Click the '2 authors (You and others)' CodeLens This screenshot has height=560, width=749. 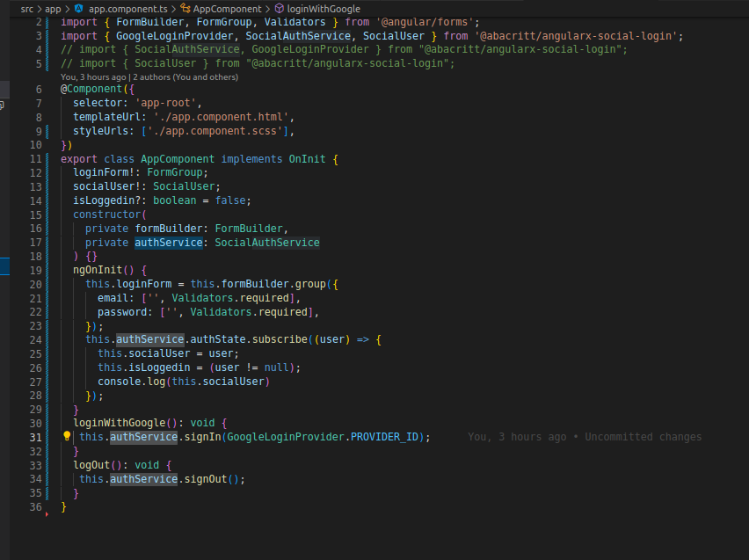click(185, 77)
